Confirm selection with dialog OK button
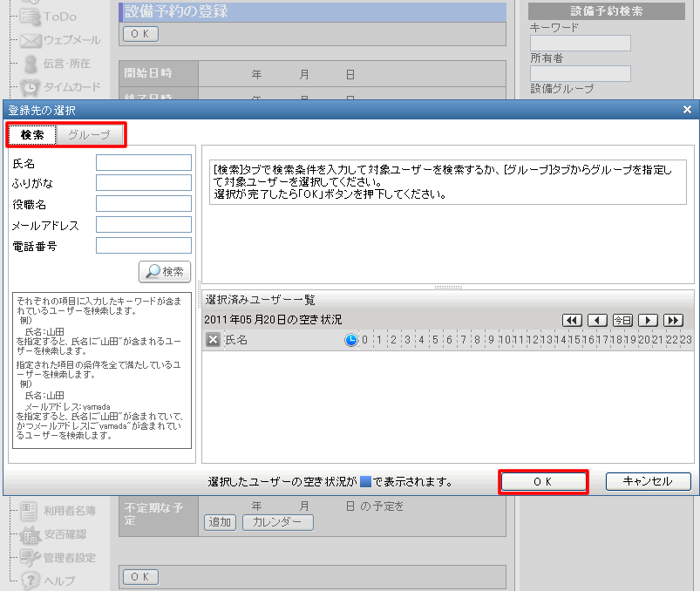700x591 pixels. 543,481
